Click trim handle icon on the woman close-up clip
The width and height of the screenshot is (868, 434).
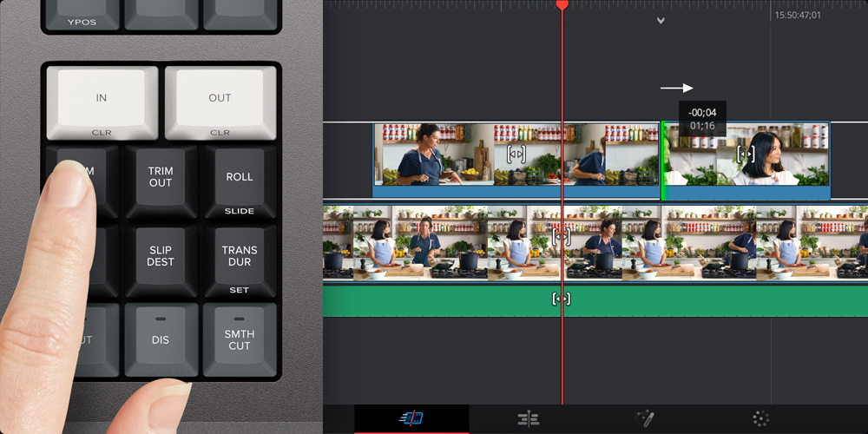coord(745,154)
